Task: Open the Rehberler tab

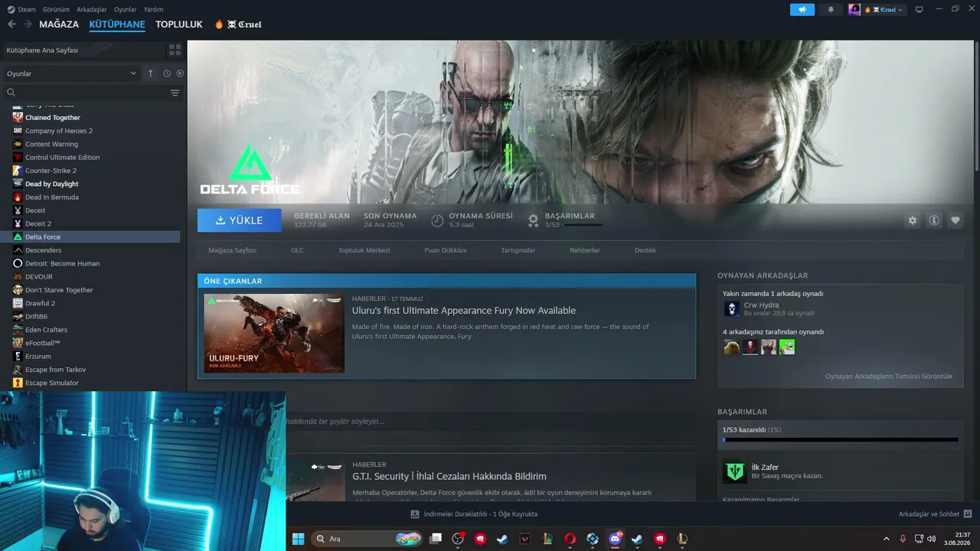Action: [585, 250]
